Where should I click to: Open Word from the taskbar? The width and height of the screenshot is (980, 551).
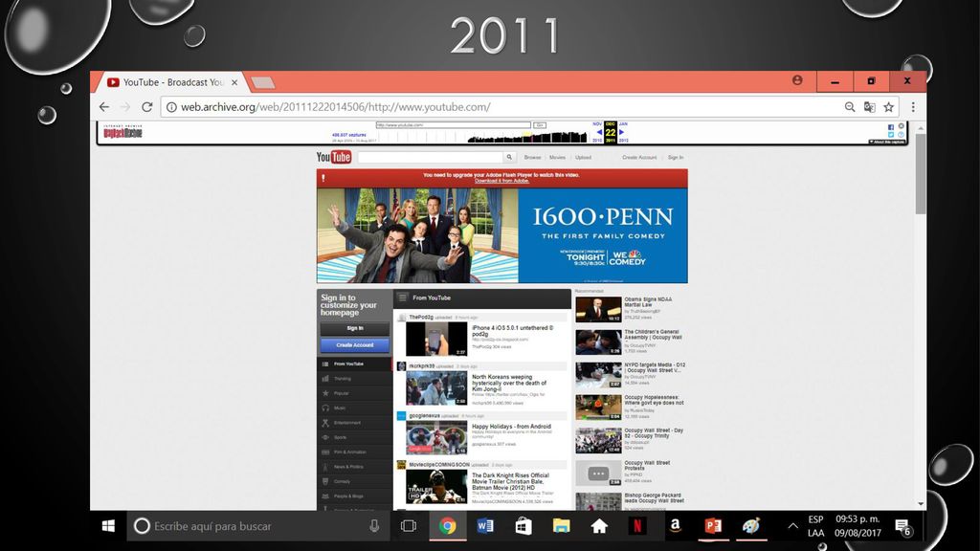pos(485,526)
